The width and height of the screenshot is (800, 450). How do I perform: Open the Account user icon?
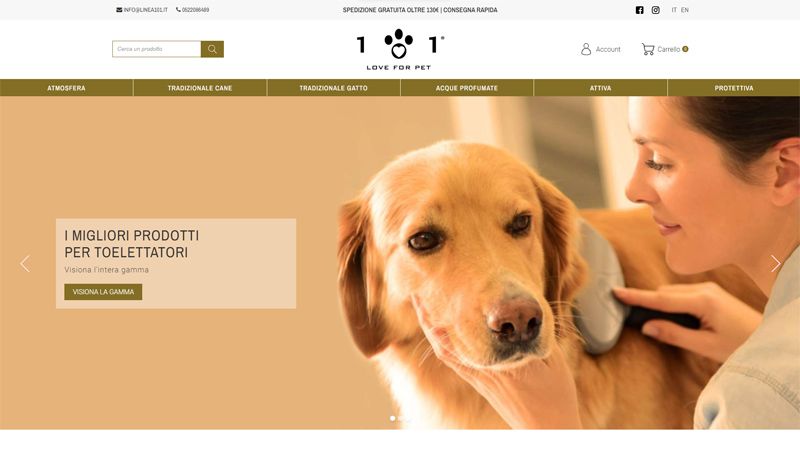(586, 49)
